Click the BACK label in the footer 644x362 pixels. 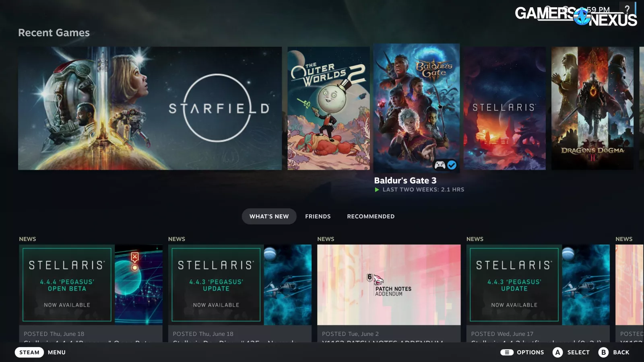point(621,352)
